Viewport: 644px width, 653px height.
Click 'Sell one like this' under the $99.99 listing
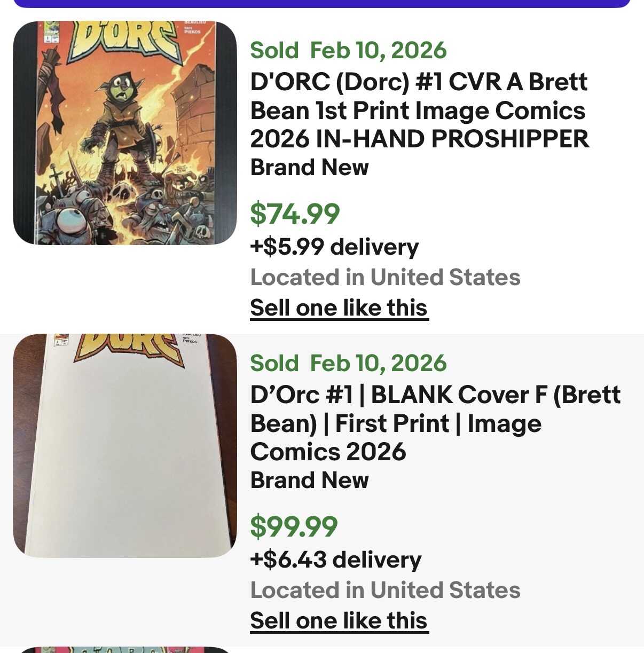point(339,621)
